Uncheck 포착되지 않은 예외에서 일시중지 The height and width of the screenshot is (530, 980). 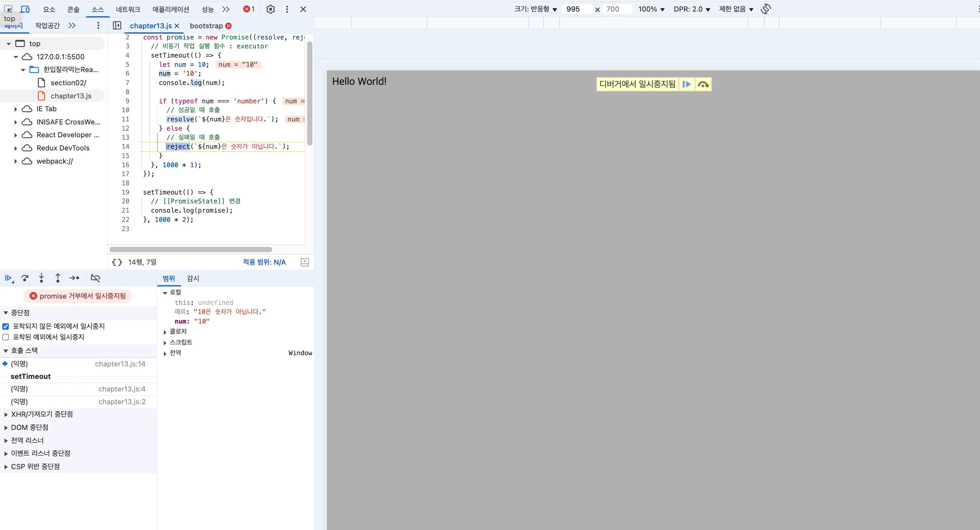pyautogui.click(x=6, y=326)
